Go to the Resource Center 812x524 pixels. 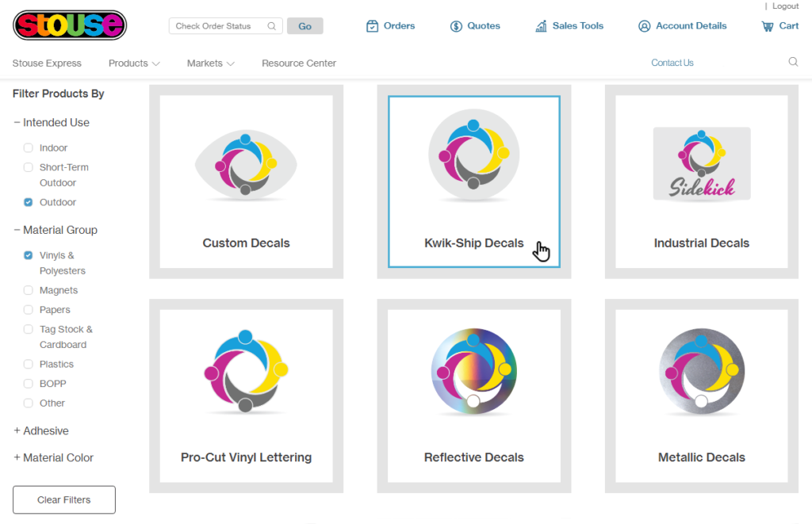pos(299,63)
